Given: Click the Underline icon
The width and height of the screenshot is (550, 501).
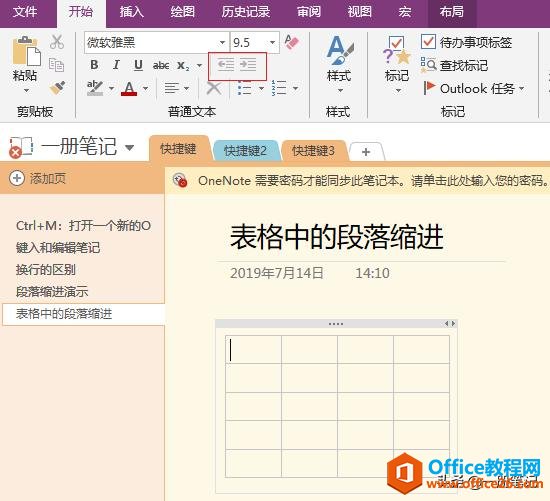Looking at the screenshot, I should click(138, 65).
